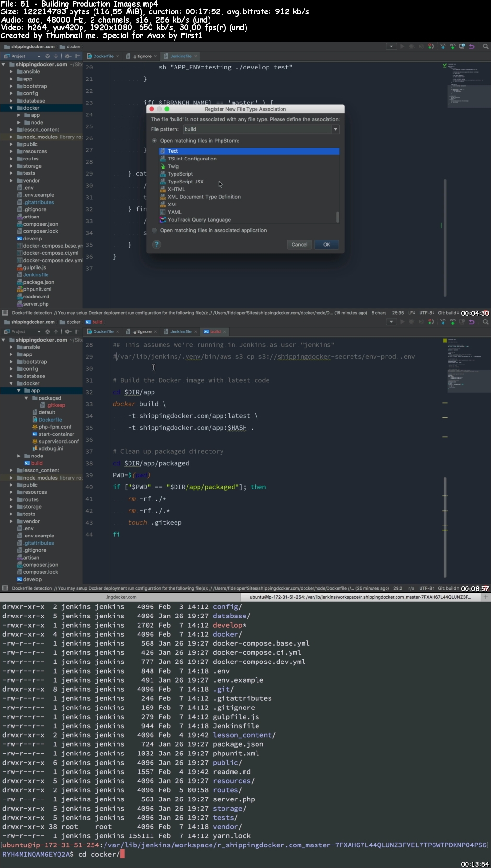Viewport: 491px width, 868px height.
Task: Click the File pattern input field
Action: pyautogui.click(x=257, y=129)
